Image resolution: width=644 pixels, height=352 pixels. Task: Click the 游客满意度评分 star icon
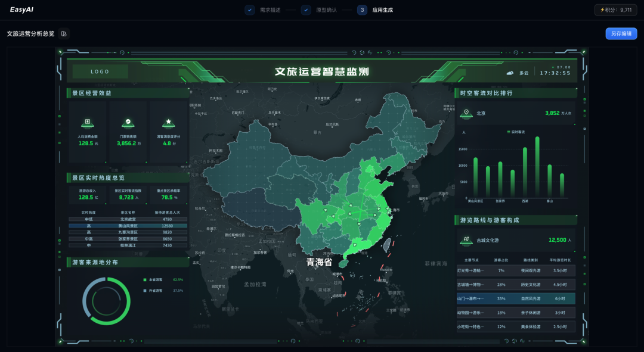pos(168,123)
